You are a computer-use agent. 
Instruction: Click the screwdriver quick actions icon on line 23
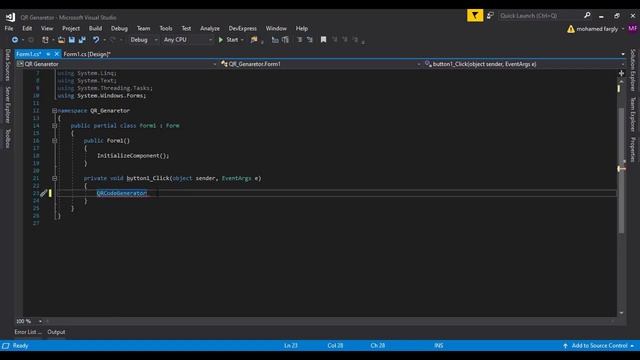click(x=43, y=193)
